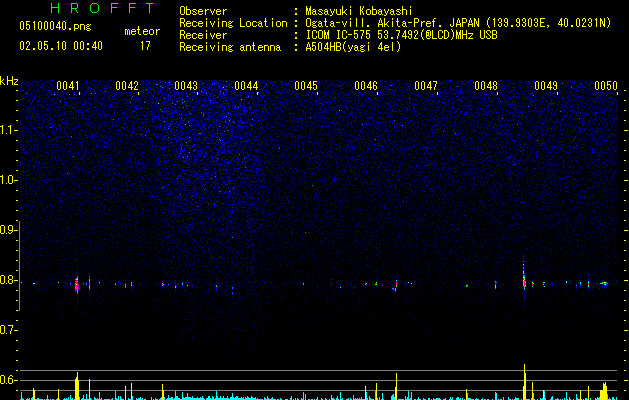Click the 0049 time marker
629x400 pixels.
tap(546, 86)
